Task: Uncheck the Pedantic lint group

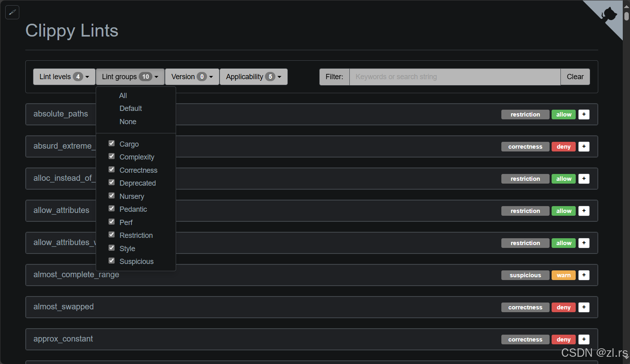Action: 112,209
